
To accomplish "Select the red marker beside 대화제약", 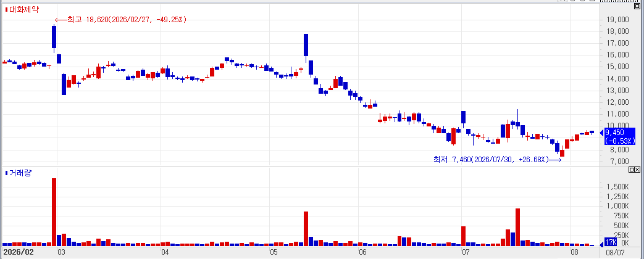I will (x=6, y=10).
